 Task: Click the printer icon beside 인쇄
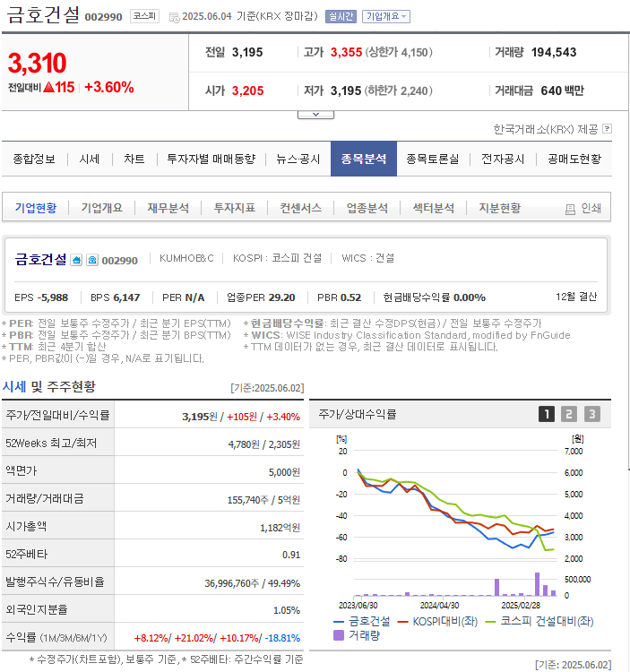(x=570, y=209)
